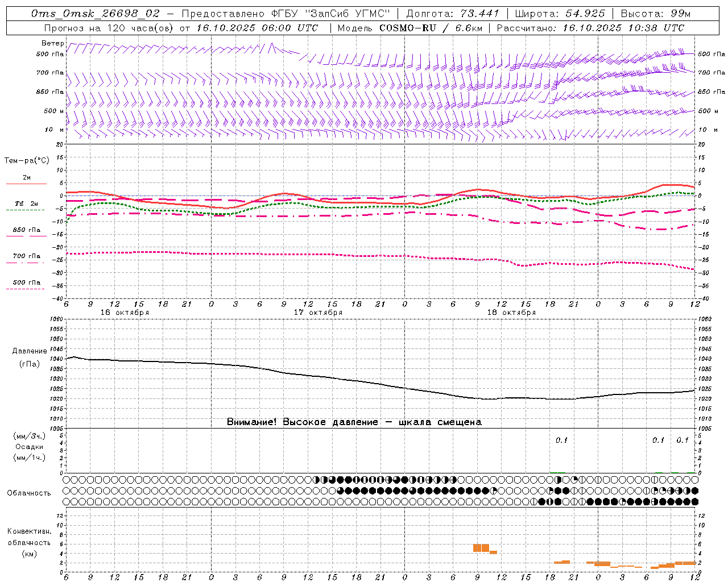Viewport: 728px width, 582px height.
Task: Click the Рассчитано: 16.10.2025 10:38 UTC timestamp
Action: [x=590, y=28]
